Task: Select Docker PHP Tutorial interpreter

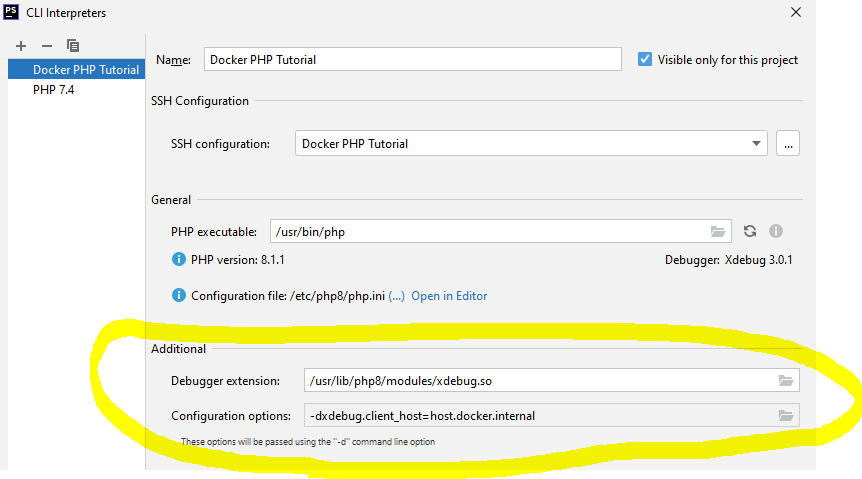Action: click(84, 70)
